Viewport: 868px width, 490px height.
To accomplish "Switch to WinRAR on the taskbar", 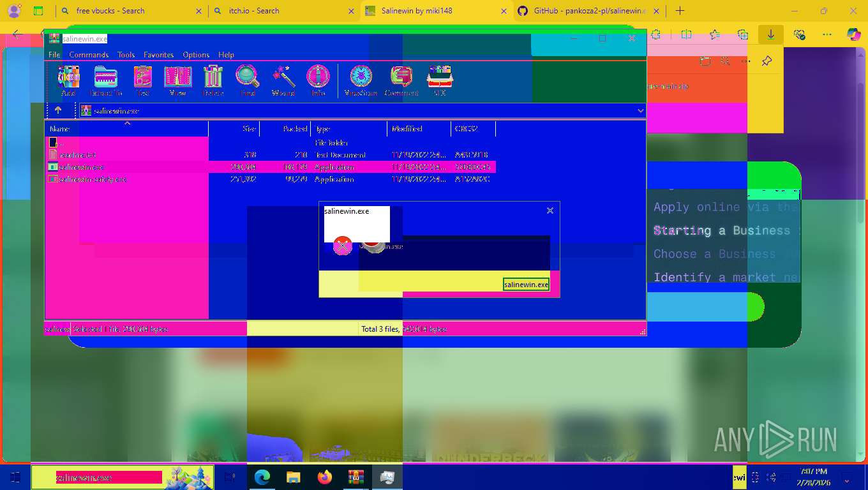I will 355,477.
